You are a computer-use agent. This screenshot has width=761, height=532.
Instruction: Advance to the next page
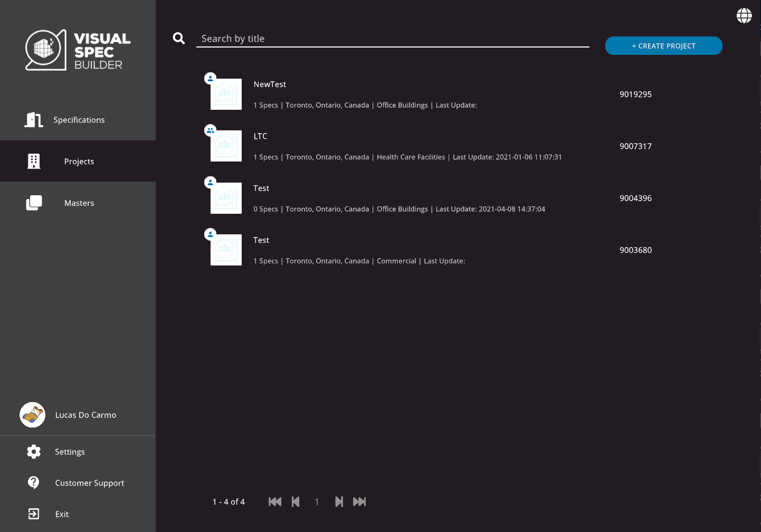339,502
